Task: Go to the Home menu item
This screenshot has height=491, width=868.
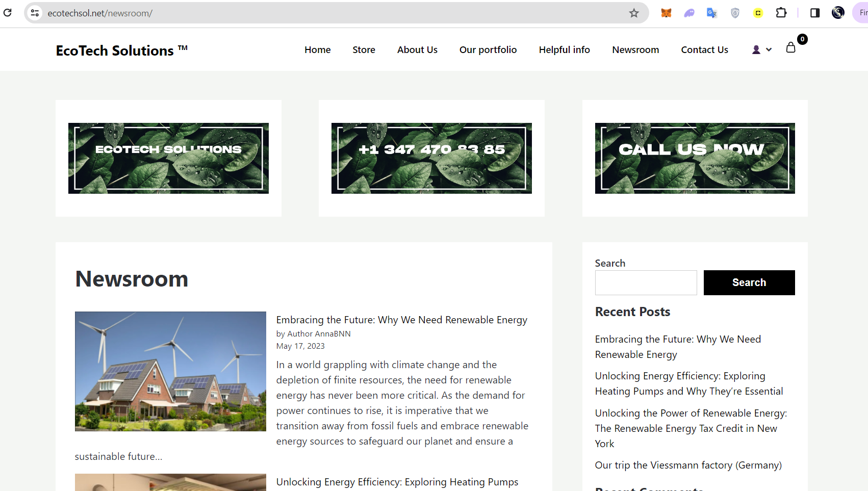Action: [x=318, y=49]
